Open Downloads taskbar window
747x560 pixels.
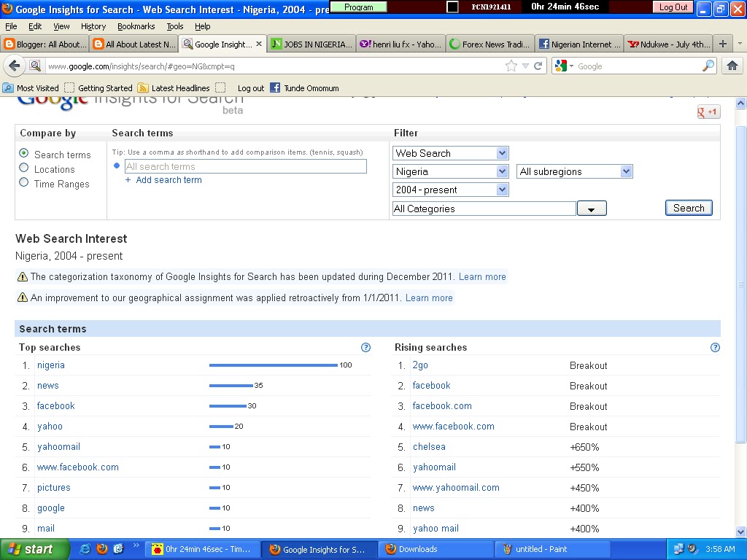coord(436,549)
